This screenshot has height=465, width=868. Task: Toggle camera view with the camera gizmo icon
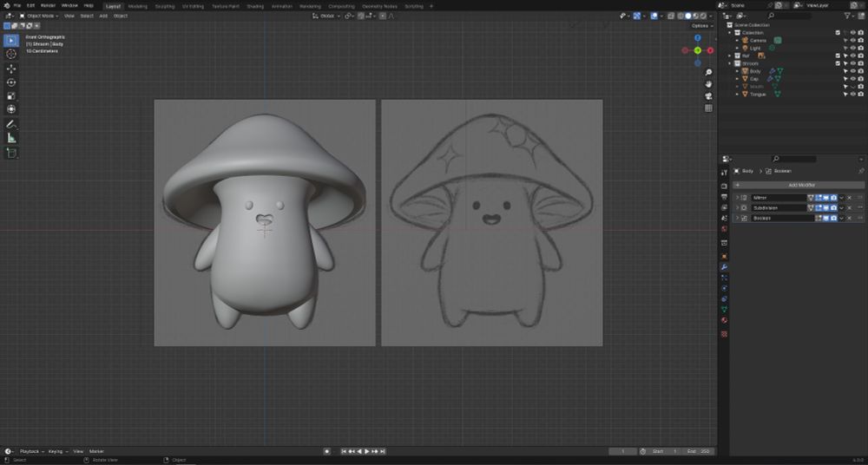click(x=709, y=96)
